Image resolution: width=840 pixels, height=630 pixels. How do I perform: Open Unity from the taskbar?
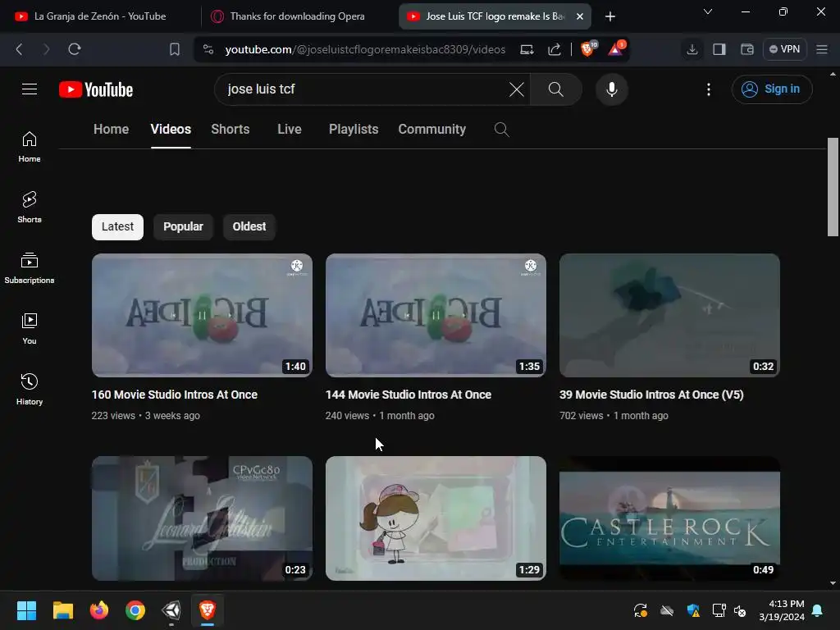point(171,610)
